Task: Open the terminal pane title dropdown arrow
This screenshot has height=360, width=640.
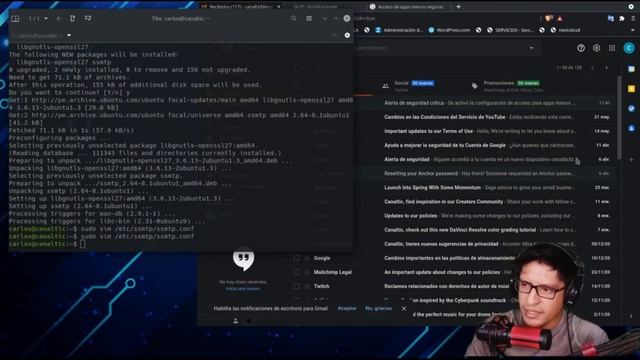Action: 69,36
